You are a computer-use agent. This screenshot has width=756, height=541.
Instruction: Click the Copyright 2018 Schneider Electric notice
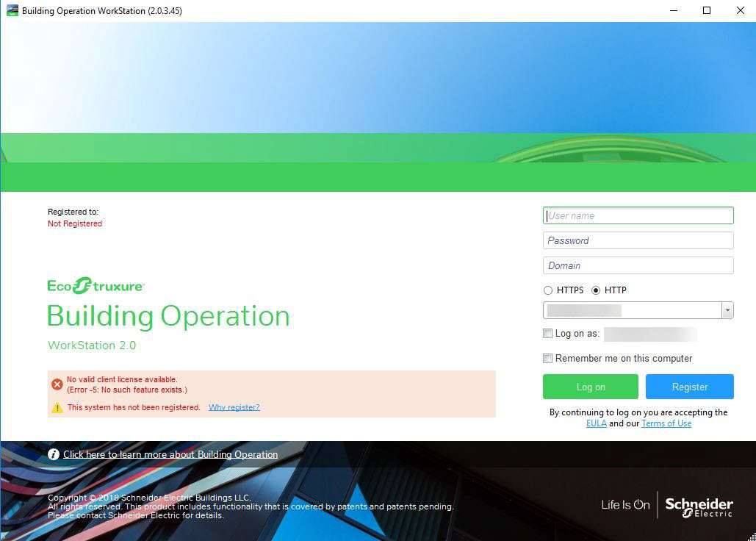point(149,498)
